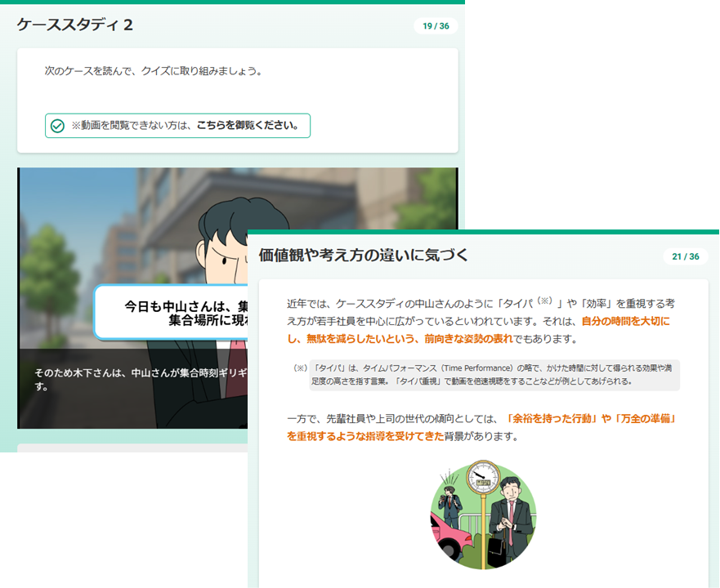Viewport: 720px width, 588px height.
Task: Click the 19 / 36 page counter badge
Action: click(436, 26)
